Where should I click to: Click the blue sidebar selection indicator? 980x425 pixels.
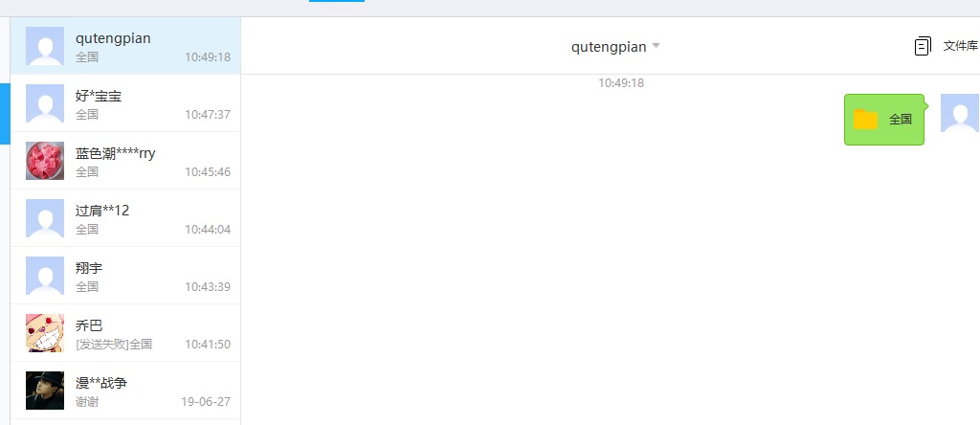coord(5,114)
